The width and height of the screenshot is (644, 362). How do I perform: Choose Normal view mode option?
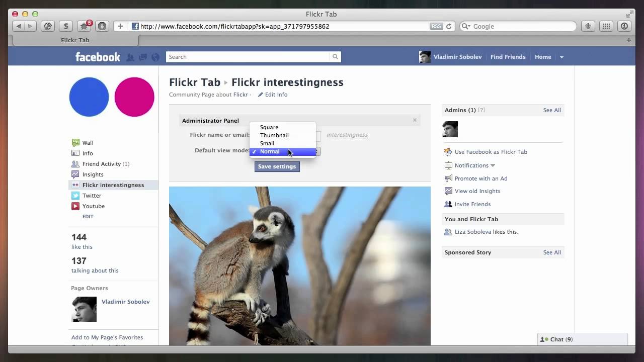pyautogui.click(x=283, y=151)
